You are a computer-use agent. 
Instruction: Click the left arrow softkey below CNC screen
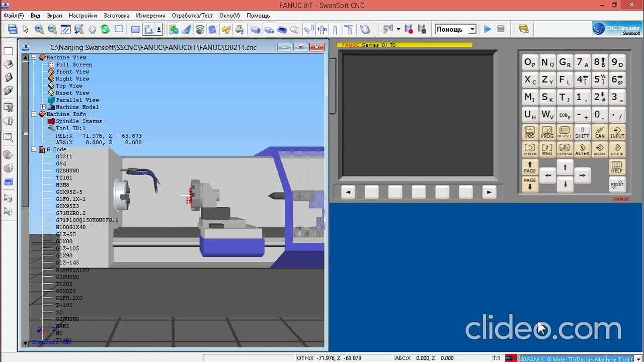click(348, 192)
